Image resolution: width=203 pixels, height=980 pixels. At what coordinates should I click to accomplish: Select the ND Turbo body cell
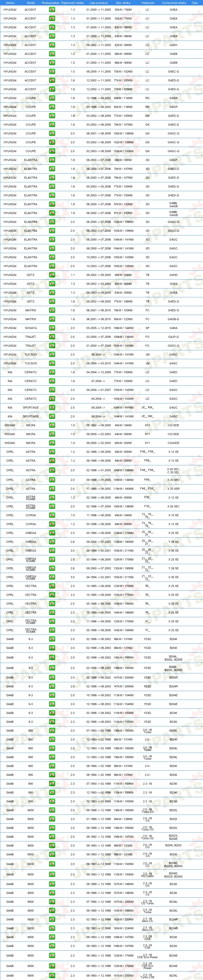tap(148, 874)
